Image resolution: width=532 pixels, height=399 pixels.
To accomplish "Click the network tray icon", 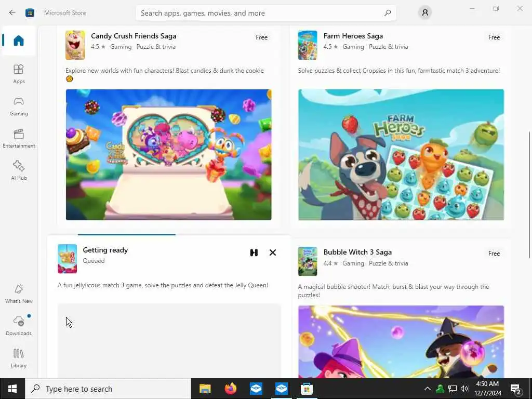I will 453,389.
